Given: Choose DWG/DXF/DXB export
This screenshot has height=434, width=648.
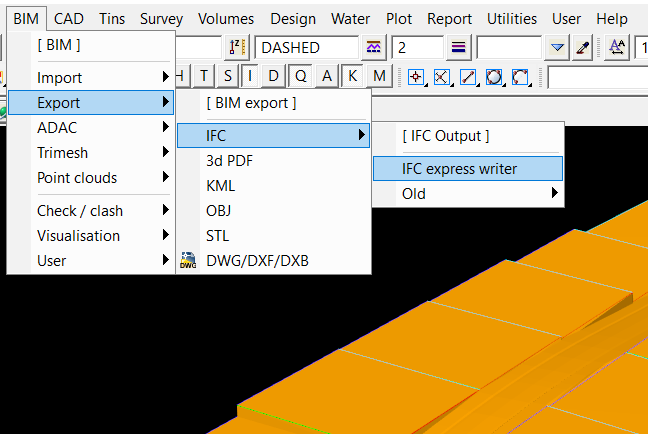Looking at the screenshot, I should point(273,261).
